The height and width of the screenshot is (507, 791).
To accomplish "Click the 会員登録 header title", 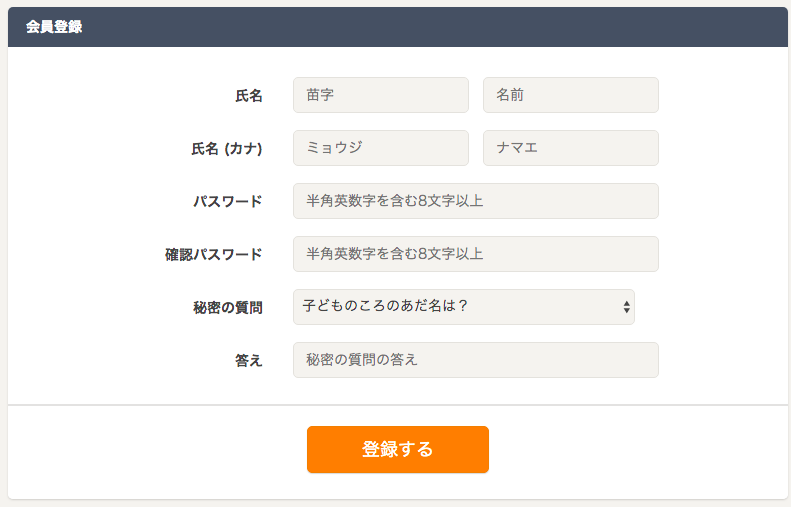I will coord(54,27).
